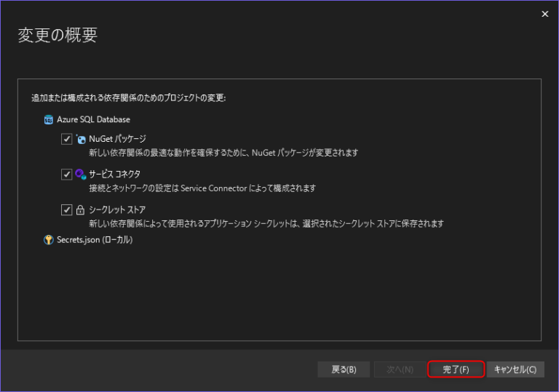This screenshot has width=559, height=392.
Task: Click the greyed-out 次へ(N) button
Action: (400, 369)
